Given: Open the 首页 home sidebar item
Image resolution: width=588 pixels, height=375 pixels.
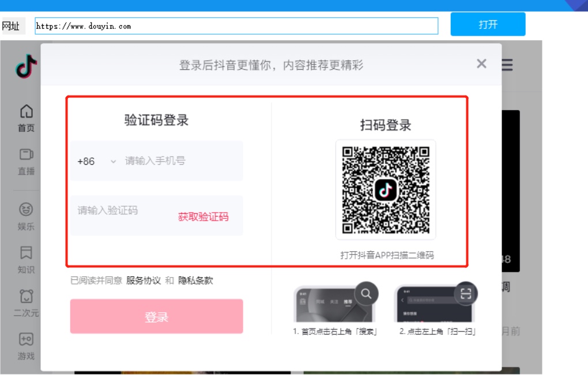Looking at the screenshot, I should tap(27, 119).
